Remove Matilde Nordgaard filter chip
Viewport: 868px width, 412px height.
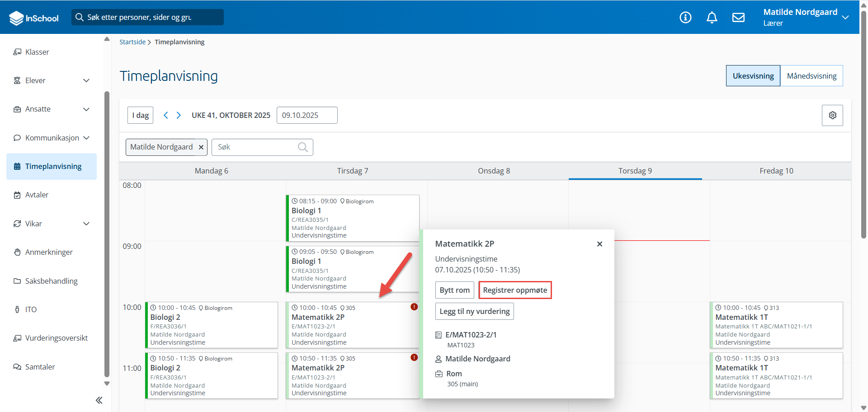[201, 147]
